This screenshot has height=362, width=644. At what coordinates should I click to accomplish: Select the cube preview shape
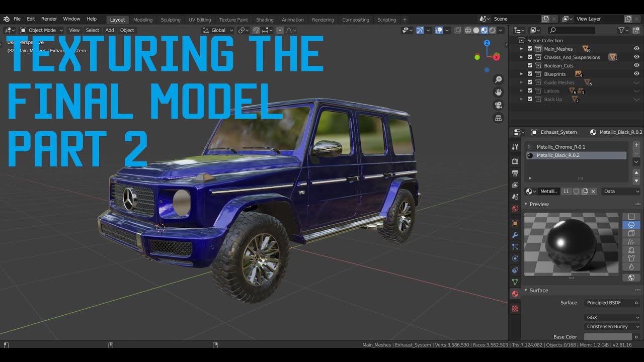pyautogui.click(x=631, y=233)
